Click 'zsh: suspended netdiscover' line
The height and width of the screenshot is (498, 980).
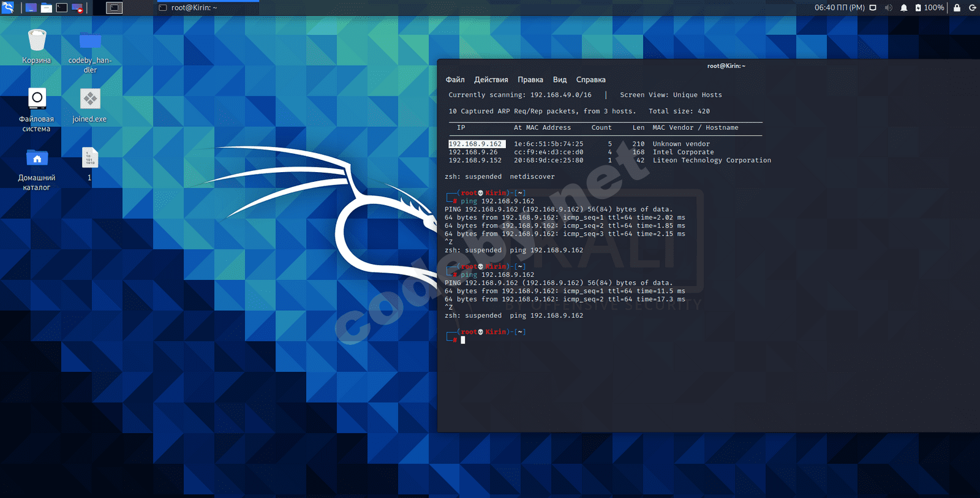(500, 176)
